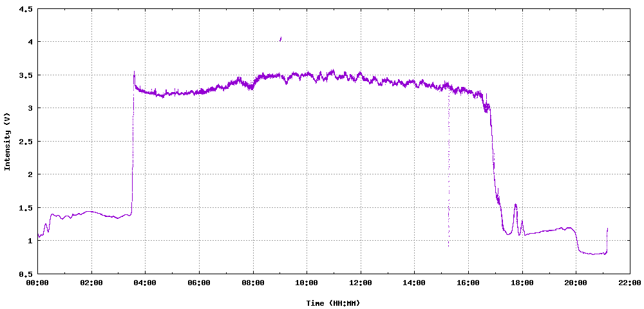Click the 00:00 time tick label
Image resolution: width=644 pixels, height=309 pixels.
[38, 283]
